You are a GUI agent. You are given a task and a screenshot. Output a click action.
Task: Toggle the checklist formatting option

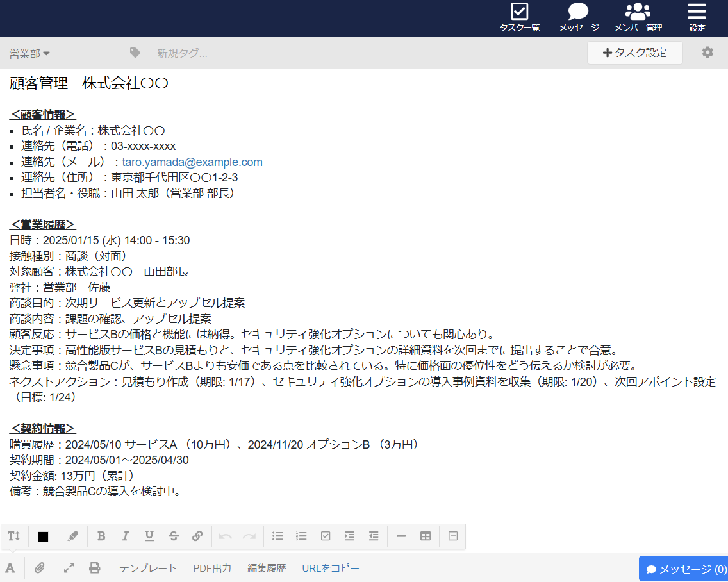coord(326,536)
